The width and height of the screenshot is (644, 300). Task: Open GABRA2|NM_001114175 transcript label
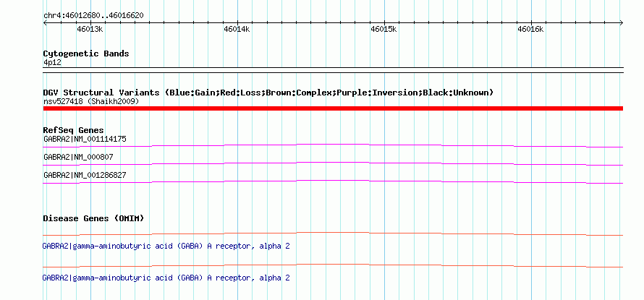click(x=85, y=139)
